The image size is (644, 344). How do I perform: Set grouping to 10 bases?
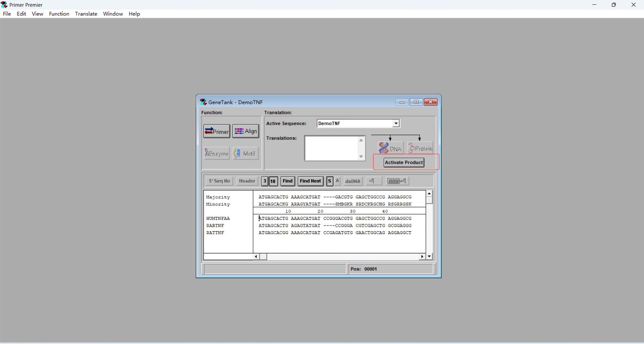273,181
